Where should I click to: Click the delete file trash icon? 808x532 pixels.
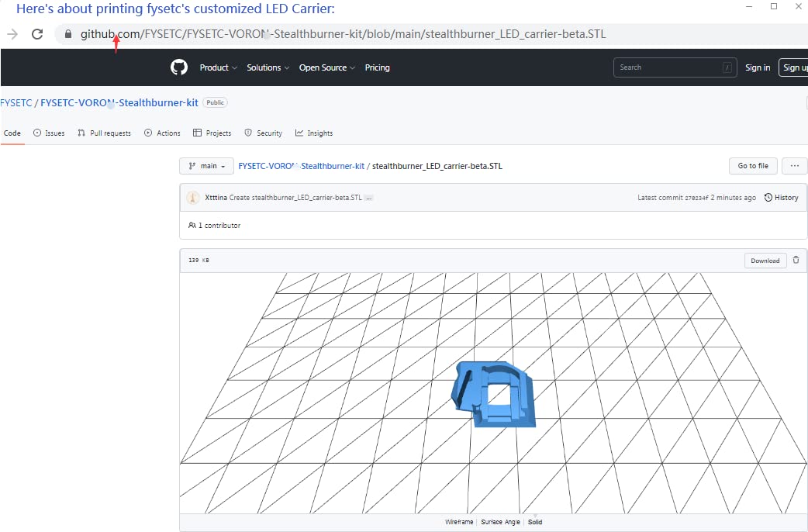(x=796, y=260)
